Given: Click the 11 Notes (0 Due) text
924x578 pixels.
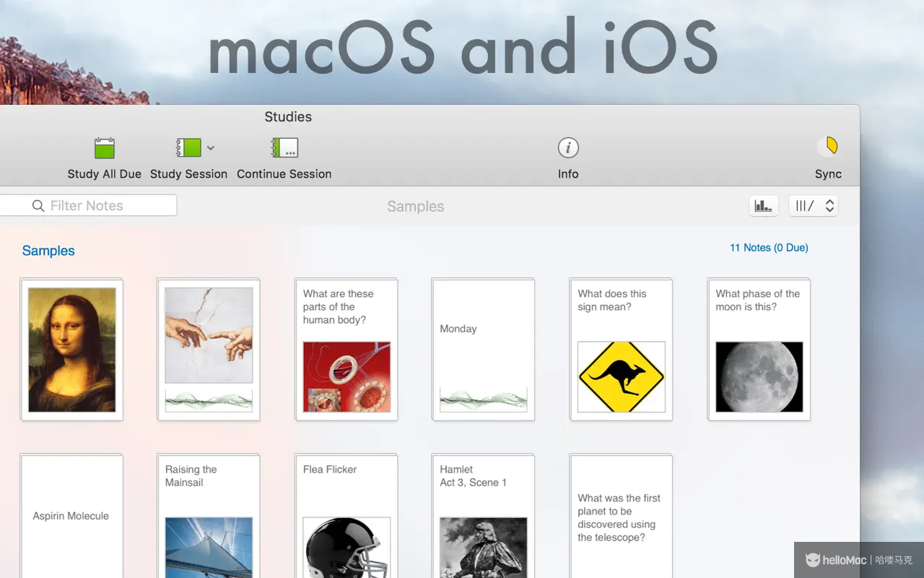Looking at the screenshot, I should (x=769, y=248).
